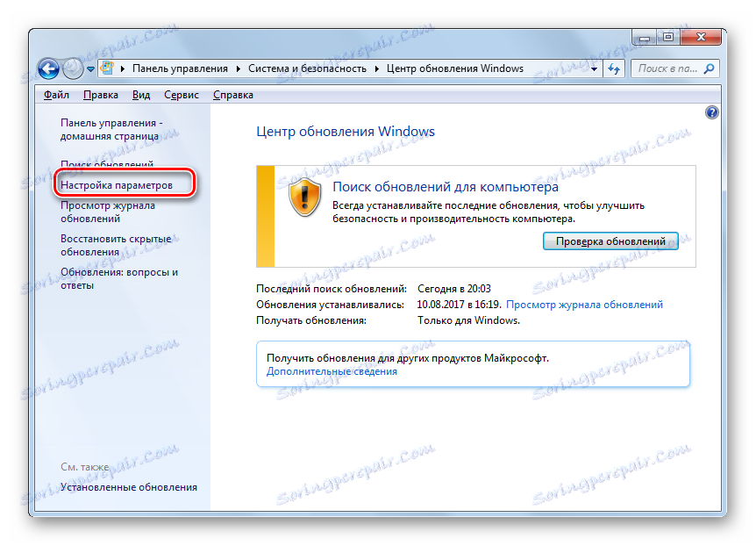Open Обновления: вопросы и ответы

pyautogui.click(x=119, y=278)
